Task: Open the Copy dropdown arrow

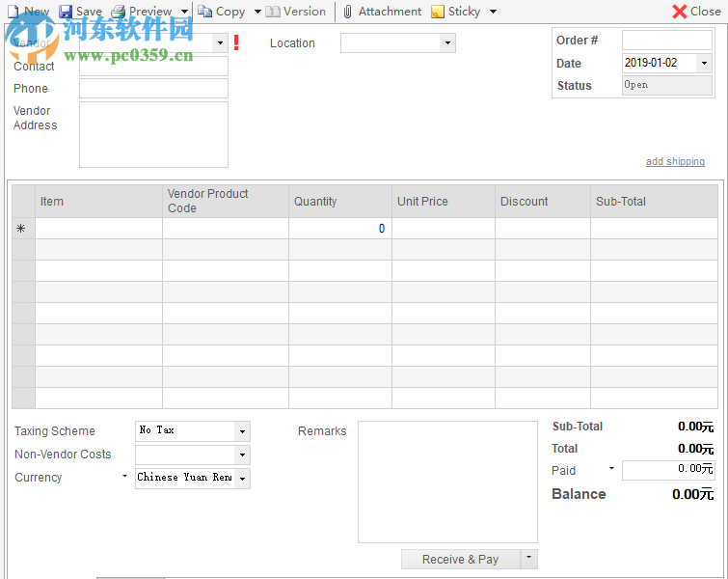Action: [x=257, y=12]
